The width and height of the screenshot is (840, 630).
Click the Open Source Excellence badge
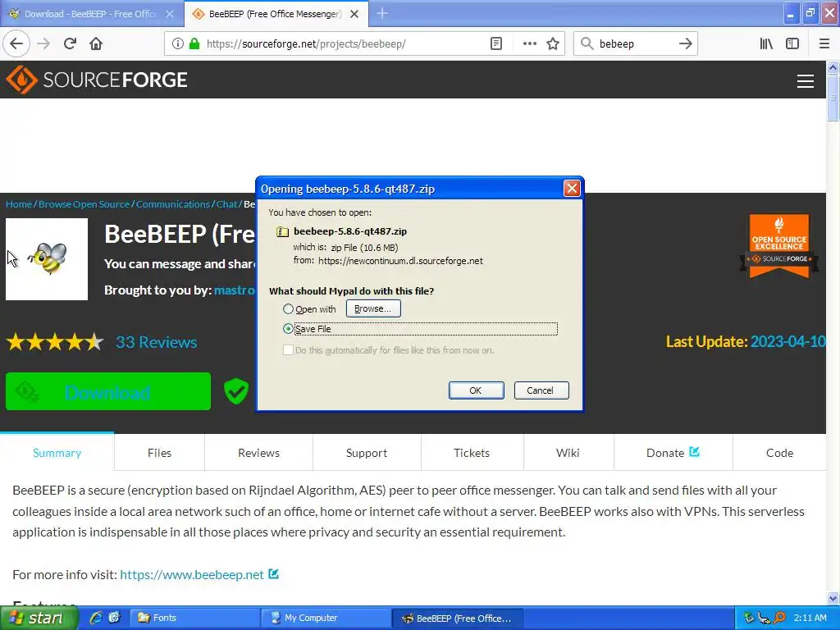click(x=779, y=246)
